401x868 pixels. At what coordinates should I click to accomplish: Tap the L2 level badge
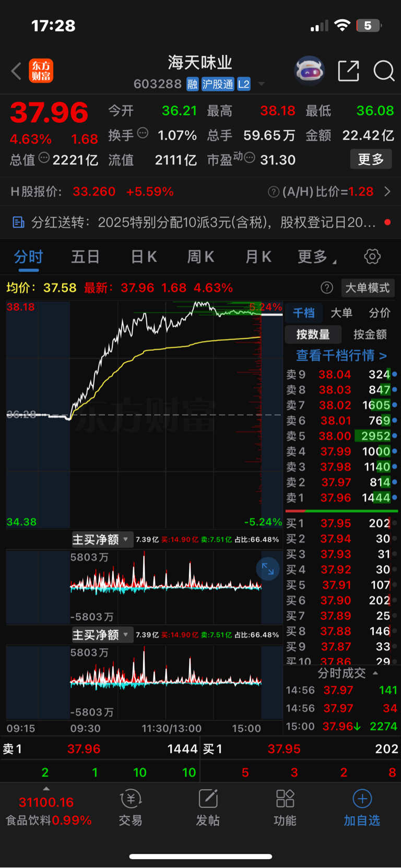point(244,84)
